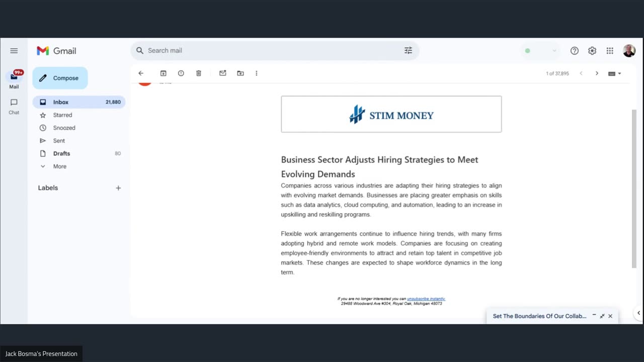Viewport: 644px width, 362px height.
Task: Open the input tools keyboard dropdown
Action: point(614,73)
